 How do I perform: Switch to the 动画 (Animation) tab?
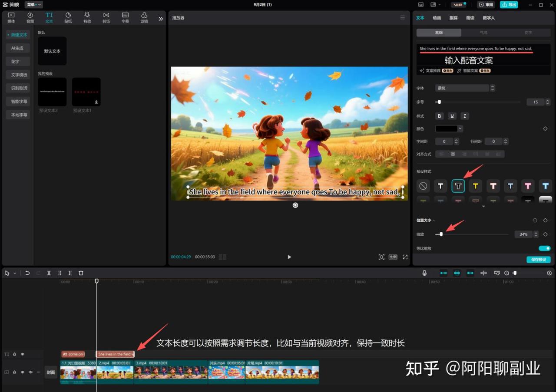(x=437, y=18)
